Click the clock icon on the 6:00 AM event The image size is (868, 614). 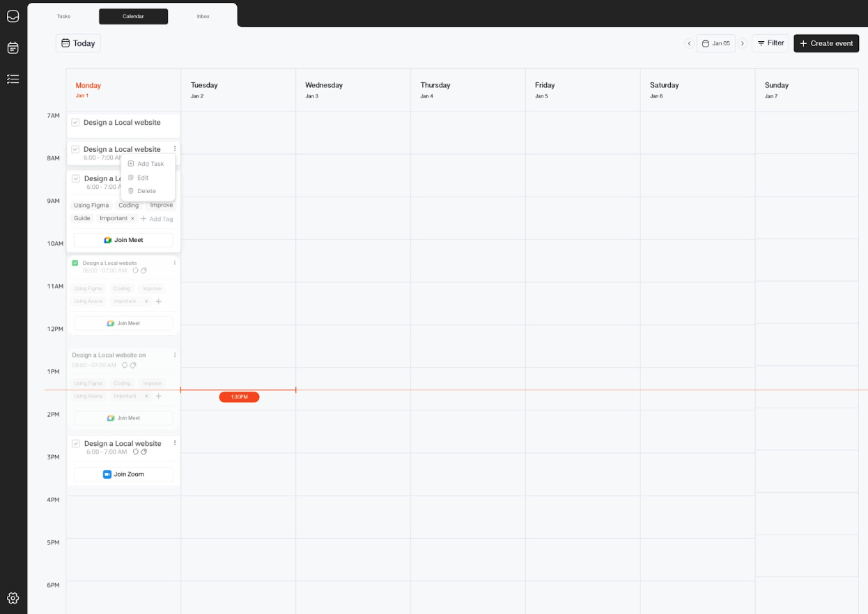pos(135,452)
